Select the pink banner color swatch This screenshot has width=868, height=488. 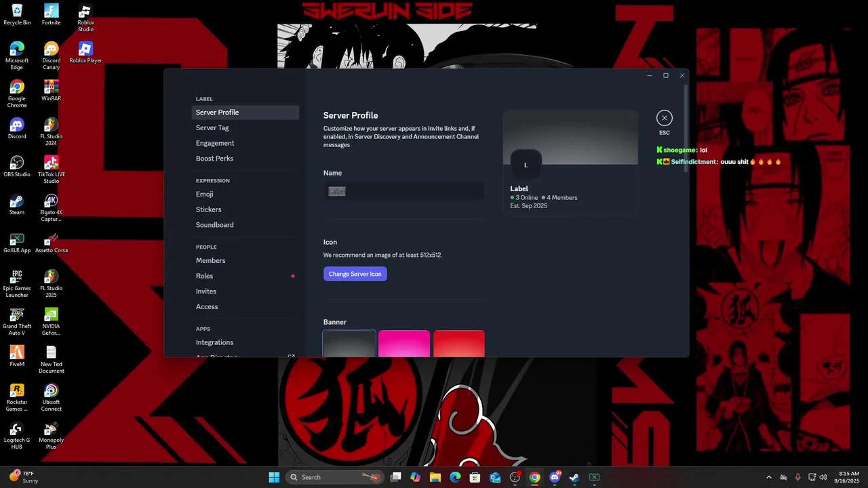404,344
